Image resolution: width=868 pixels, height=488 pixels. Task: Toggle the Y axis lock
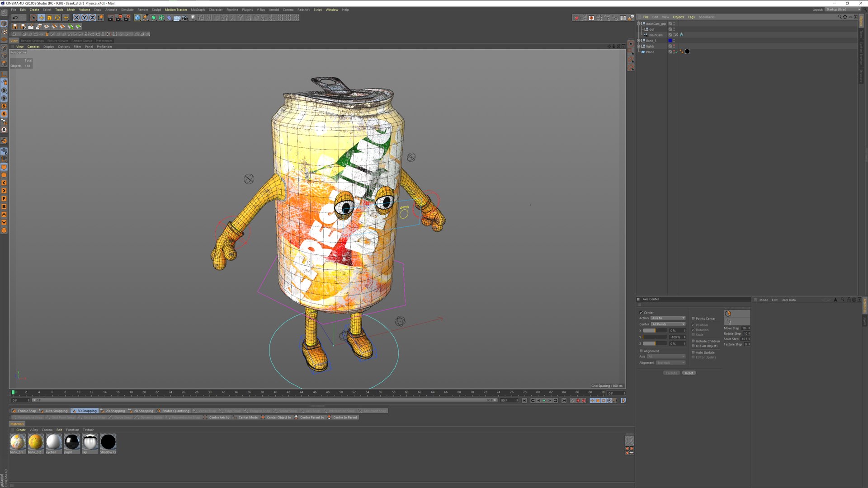(x=85, y=18)
